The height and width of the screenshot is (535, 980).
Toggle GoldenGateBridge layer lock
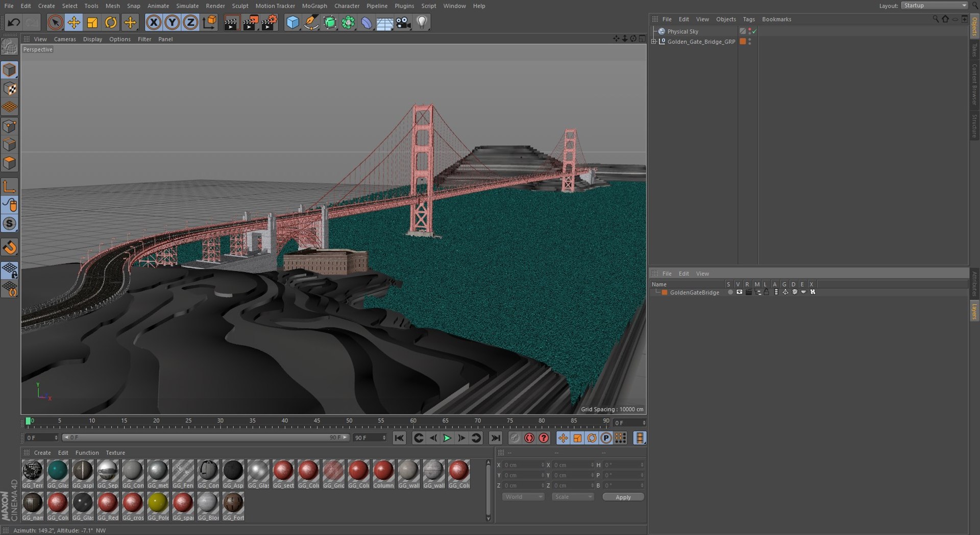(x=767, y=293)
